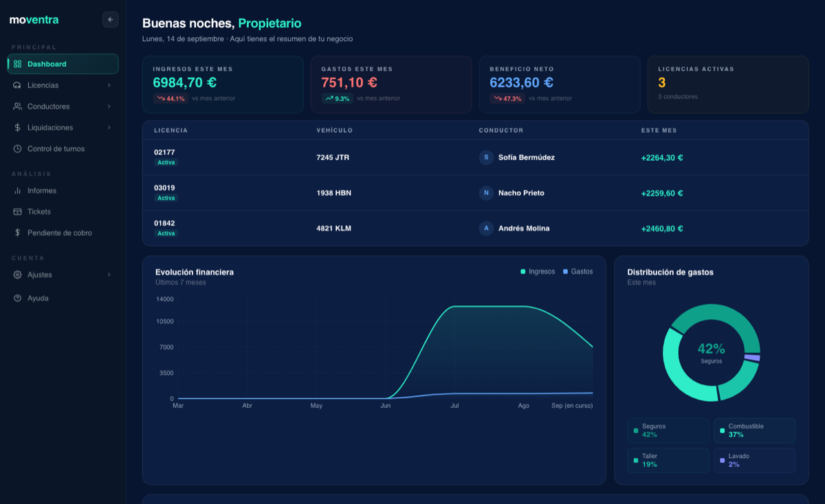Click the amount +2264,30 €
The width and height of the screenshot is (825, 504).
[x=662, y=157]
